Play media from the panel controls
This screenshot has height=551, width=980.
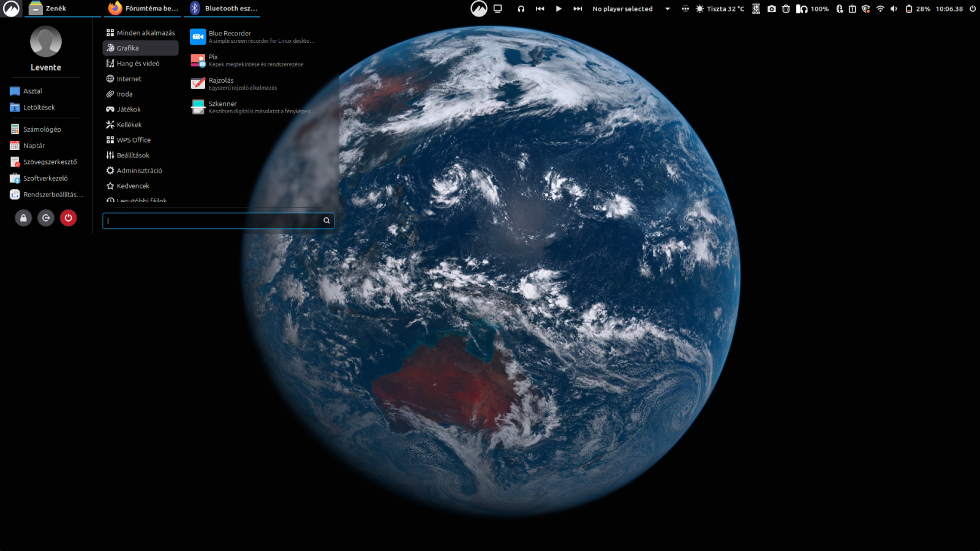tap(559, 9)
